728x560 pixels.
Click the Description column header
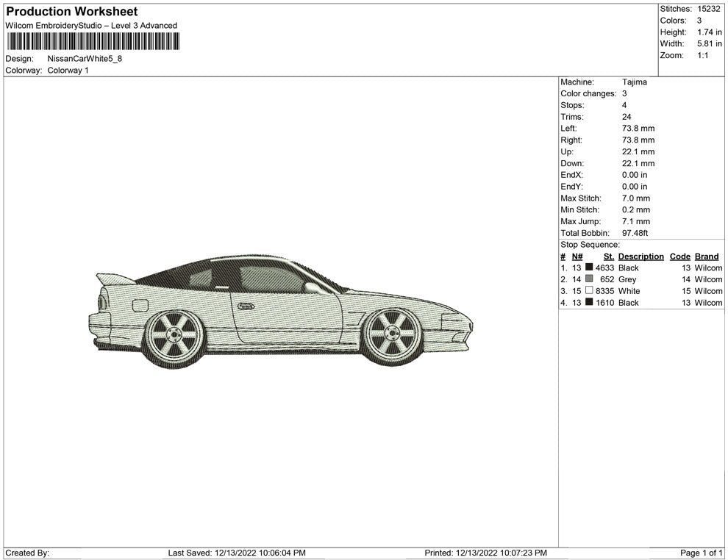[640, 256]
